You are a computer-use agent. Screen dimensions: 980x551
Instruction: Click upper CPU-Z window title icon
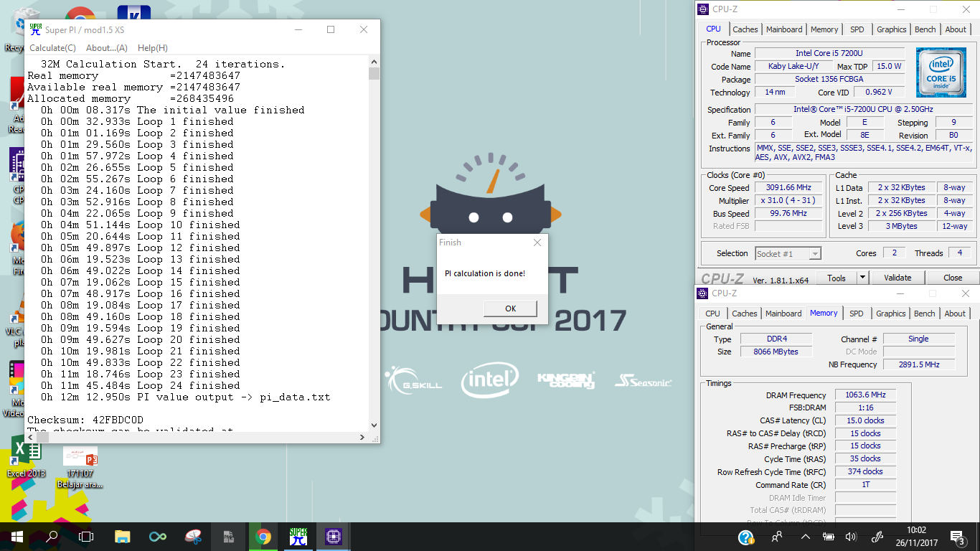coord(703,9)
